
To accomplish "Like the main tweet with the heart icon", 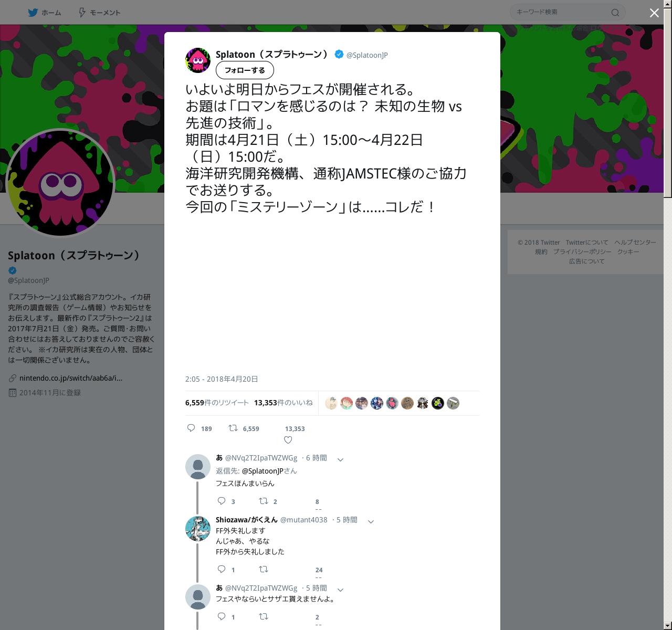I will (x=288, y=440).
